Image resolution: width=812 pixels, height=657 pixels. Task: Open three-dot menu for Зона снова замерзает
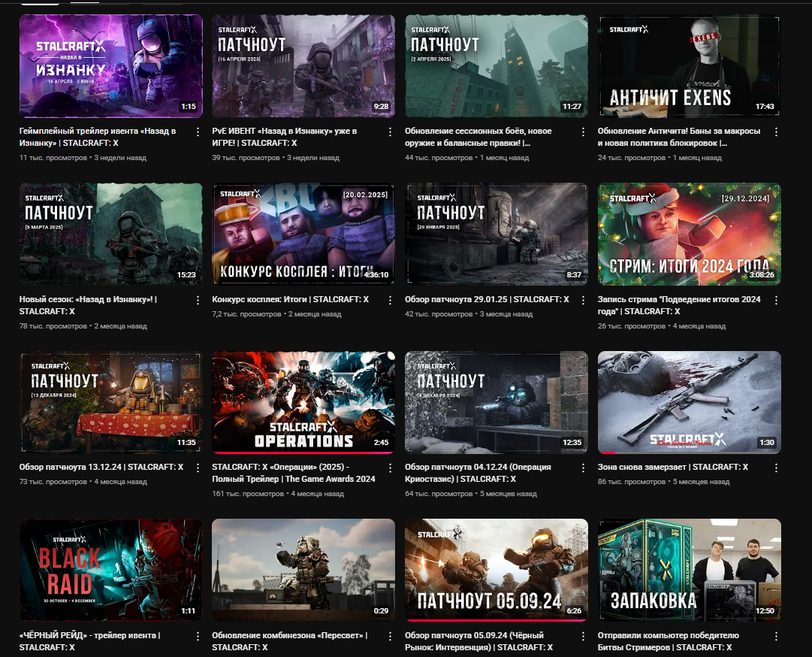776,468
